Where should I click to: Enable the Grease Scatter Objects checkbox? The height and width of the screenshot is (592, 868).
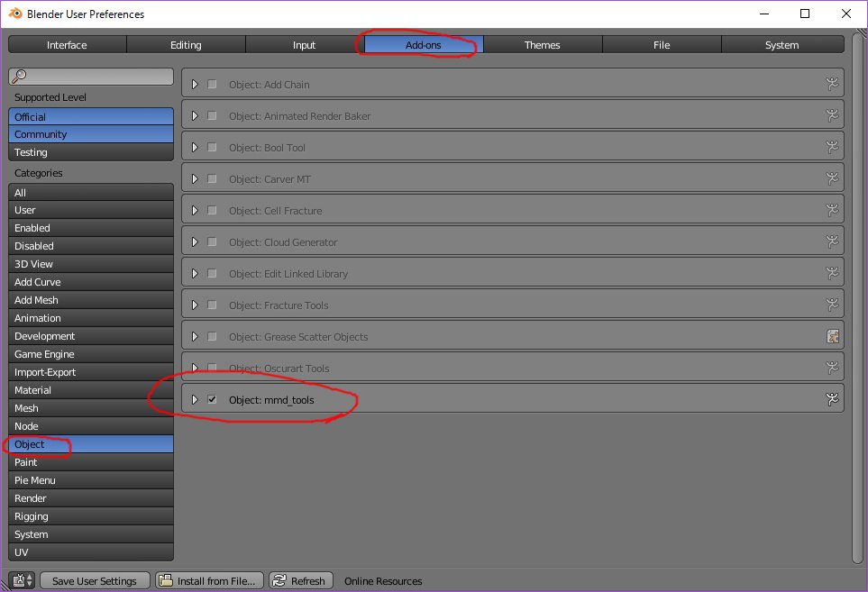point(212,336)
